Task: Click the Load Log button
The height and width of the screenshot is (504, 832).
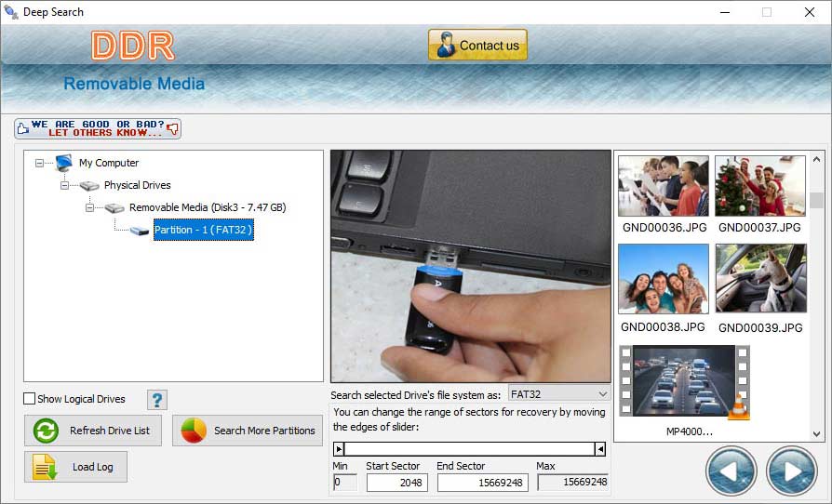Action: click(x=76, y=467)
